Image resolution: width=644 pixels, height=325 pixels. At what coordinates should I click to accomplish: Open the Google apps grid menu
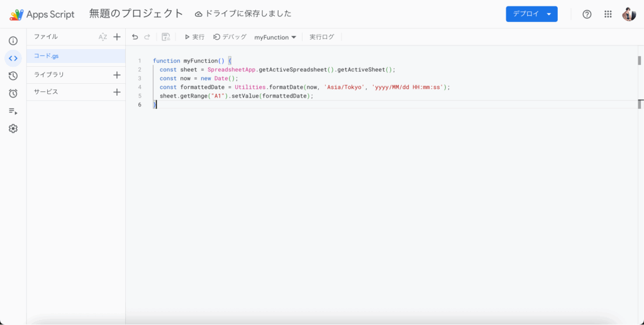(608, 14)
